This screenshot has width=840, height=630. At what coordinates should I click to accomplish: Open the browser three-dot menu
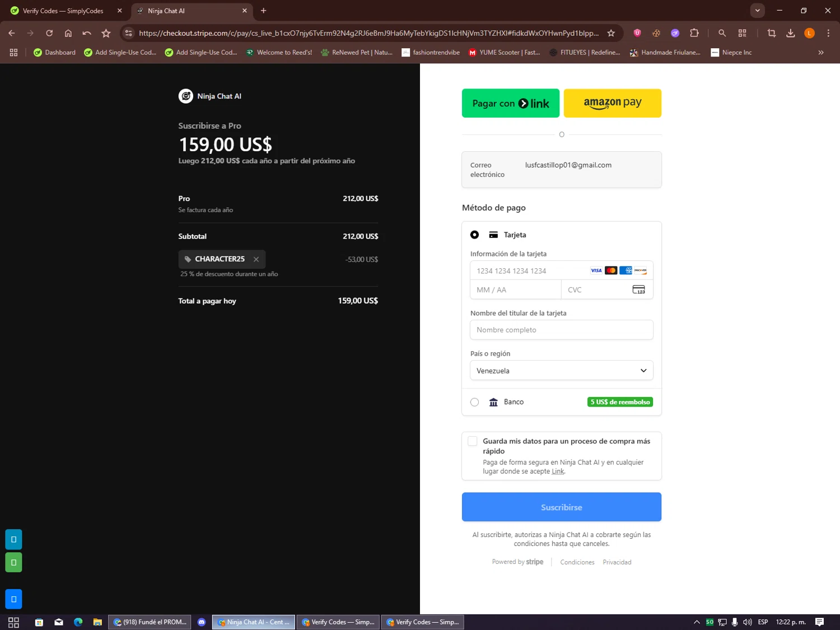(x=828, y=33)
